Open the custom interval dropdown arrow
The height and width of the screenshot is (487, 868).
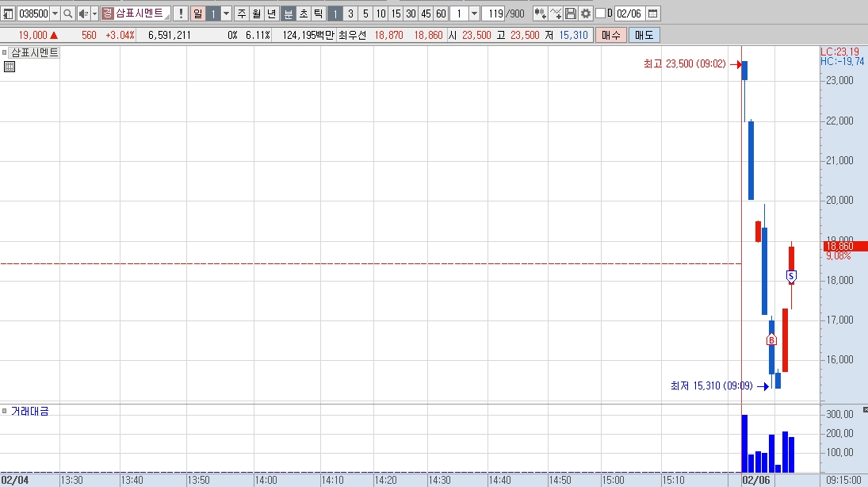click(x=474, y=13)
